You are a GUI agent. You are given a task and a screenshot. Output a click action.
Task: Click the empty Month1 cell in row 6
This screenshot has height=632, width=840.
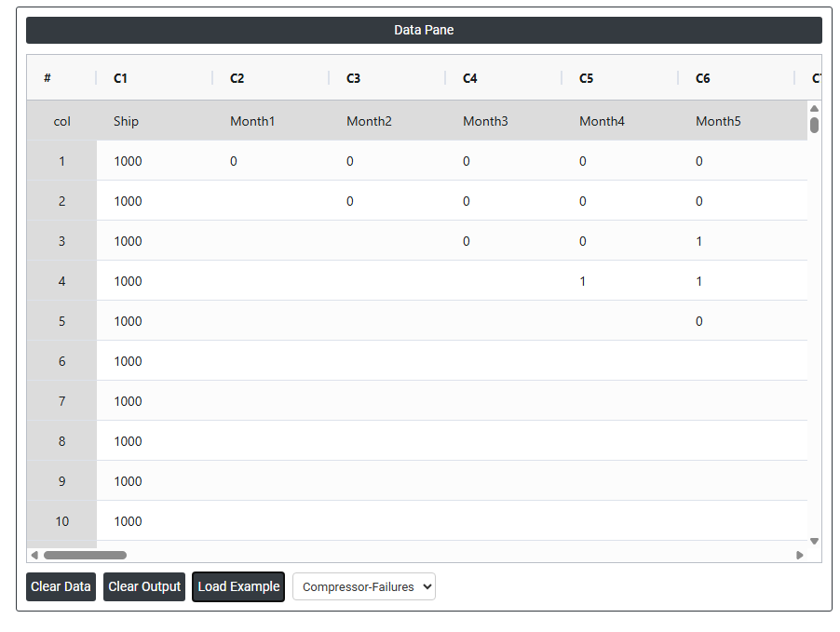pyautogui.click(x=270, y=361)
